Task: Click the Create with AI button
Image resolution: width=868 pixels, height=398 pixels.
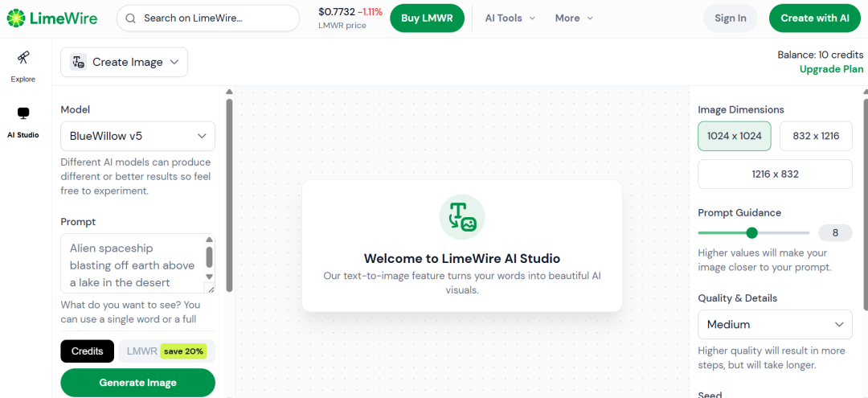Action: 815,18
